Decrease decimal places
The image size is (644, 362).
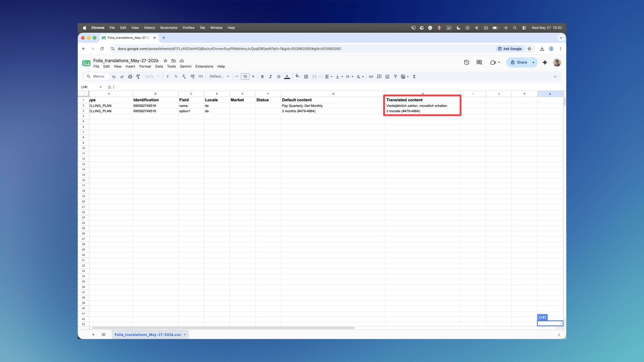point(184,76)
